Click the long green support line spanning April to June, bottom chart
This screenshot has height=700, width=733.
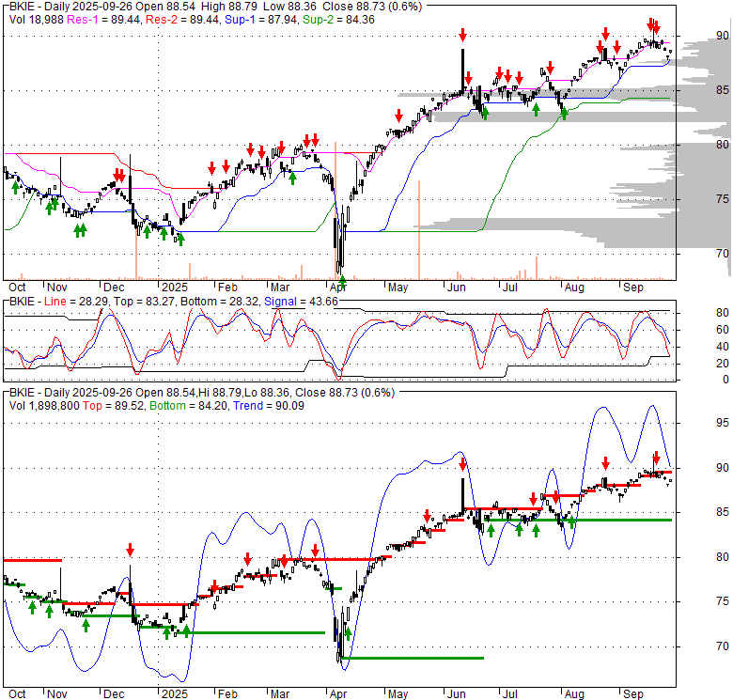point(413,658)
